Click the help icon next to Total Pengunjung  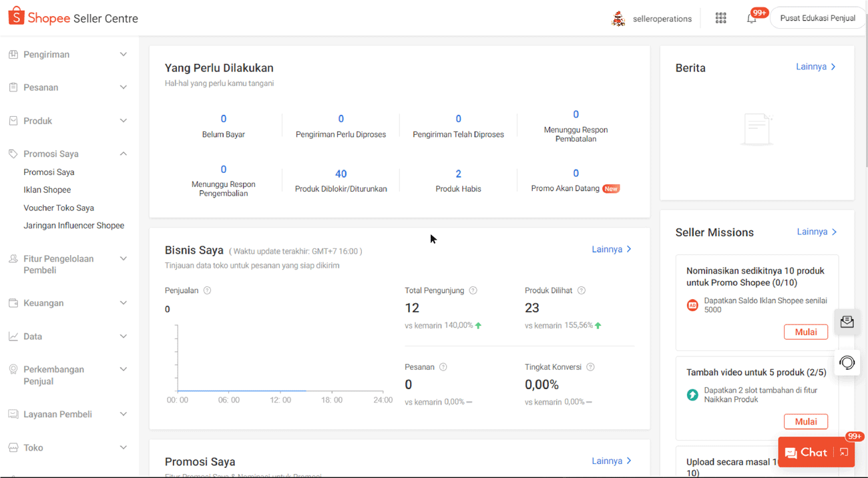473,290
